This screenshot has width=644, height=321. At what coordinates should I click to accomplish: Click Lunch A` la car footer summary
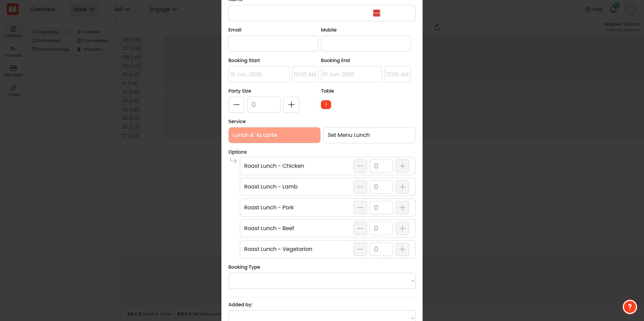[150, 314]
